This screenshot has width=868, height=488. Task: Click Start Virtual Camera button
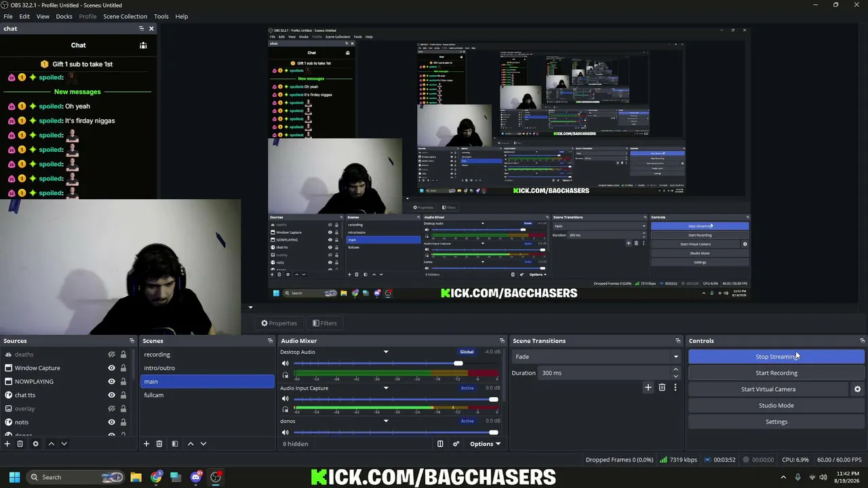coord(768,389)
